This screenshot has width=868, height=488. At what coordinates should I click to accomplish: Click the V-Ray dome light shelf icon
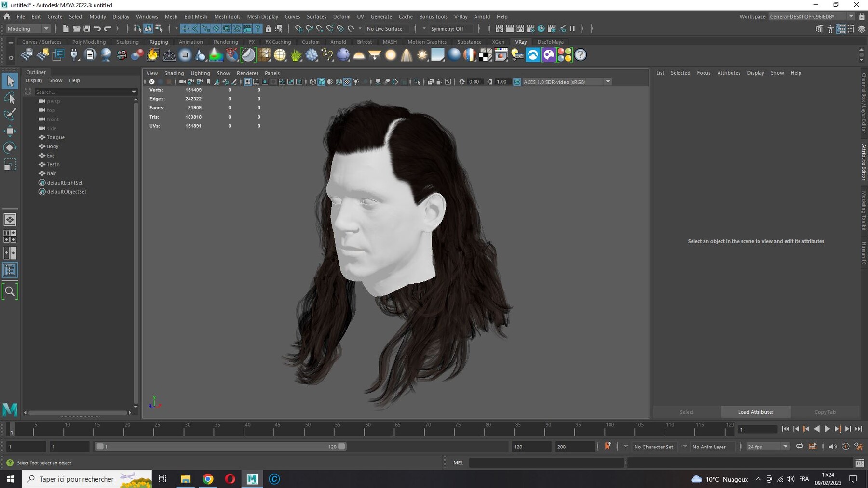(359, 55)
